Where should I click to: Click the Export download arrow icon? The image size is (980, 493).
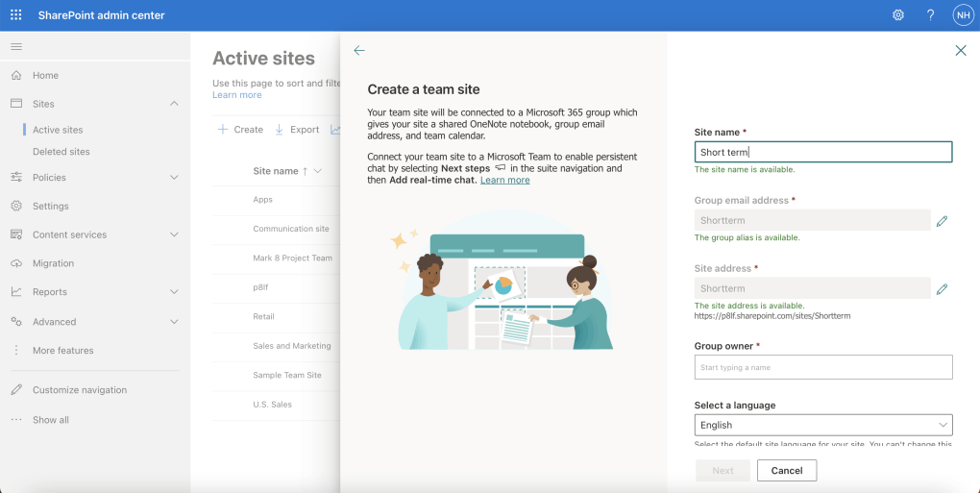click(x=280, y=130)
